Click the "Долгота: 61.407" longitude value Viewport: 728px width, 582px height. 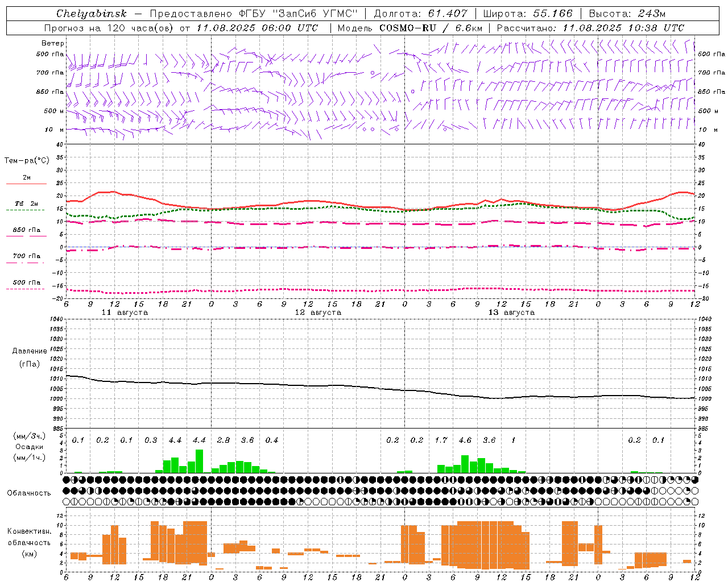click(x=420, y=14)
